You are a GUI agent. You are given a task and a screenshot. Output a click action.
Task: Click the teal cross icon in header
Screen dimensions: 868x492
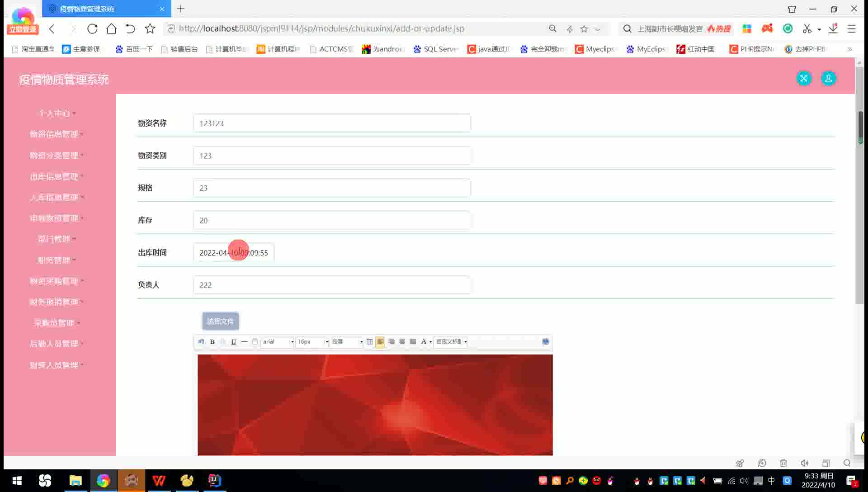[x=804, y=79]
